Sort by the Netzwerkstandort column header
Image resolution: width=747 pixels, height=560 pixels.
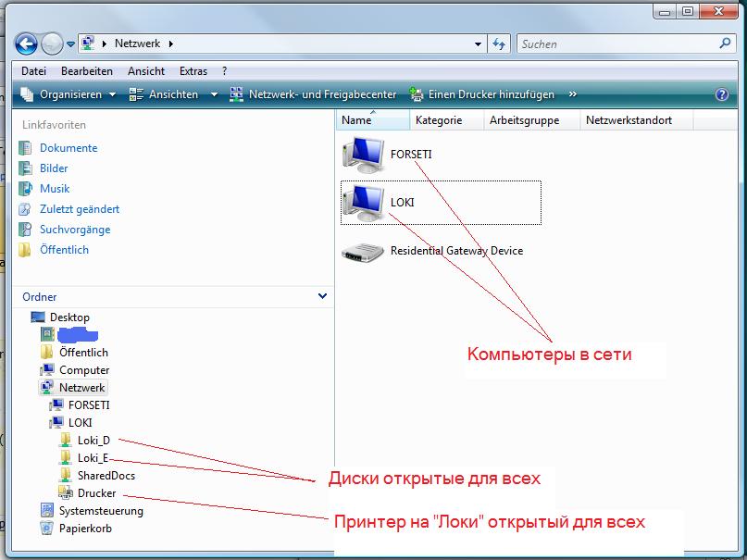tap(637, 120)
